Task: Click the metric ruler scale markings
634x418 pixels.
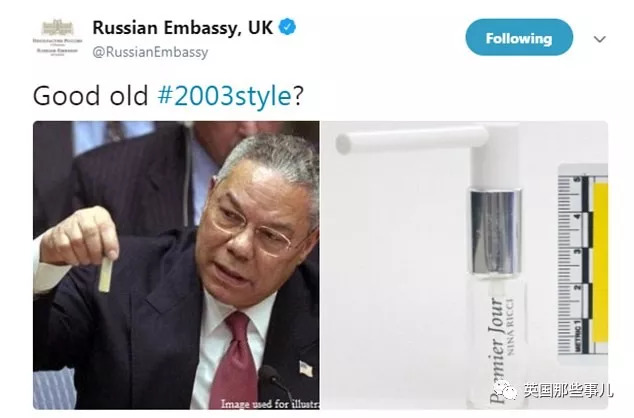Action: tap(575, 262)
